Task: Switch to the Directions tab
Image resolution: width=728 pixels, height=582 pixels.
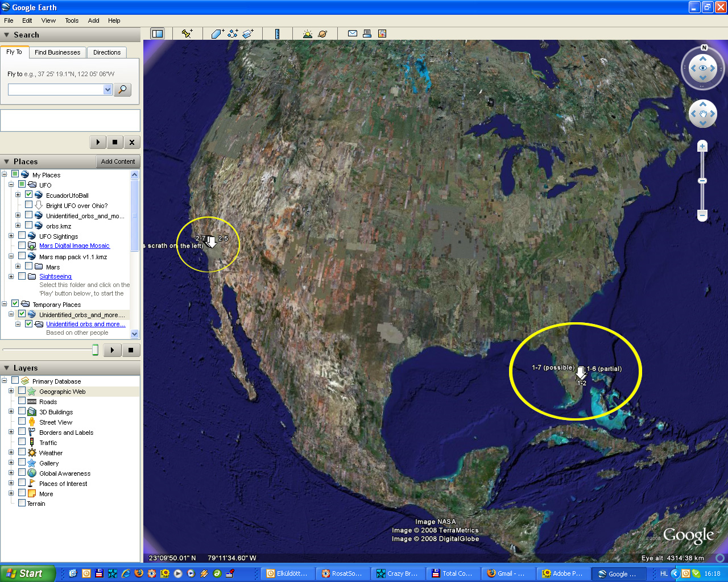Action: (x=107, y=52)
